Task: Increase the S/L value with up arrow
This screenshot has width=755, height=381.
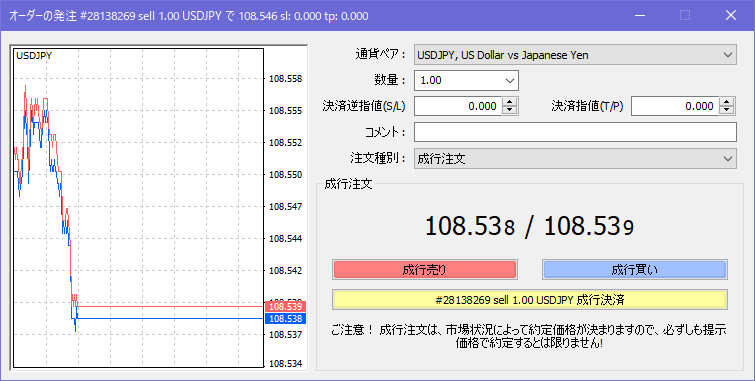Action: pyautogui.click(x=509, y=102)
